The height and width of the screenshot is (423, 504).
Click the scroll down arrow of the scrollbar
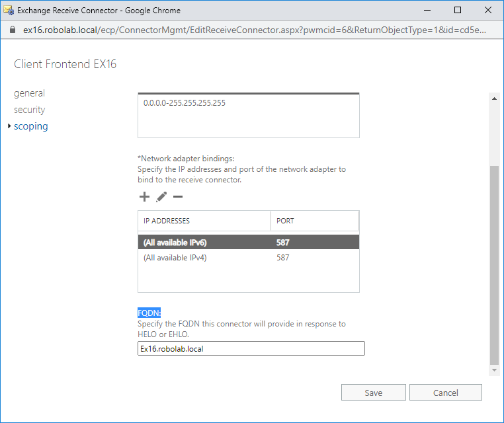coord(494,370)
